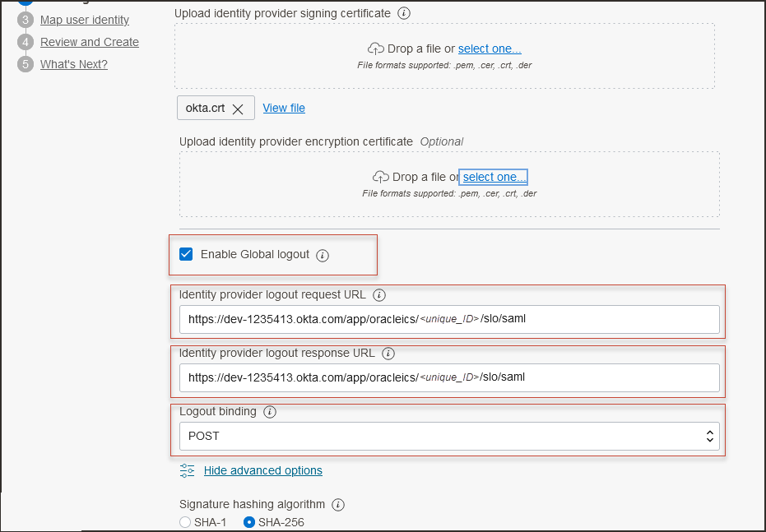Collapse section via Hide advanced options

pyautogui.click(x=262, y=470)
